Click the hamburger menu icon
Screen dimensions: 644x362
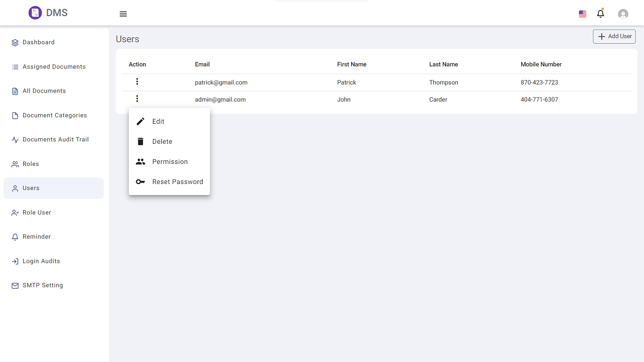click(123, 14)
